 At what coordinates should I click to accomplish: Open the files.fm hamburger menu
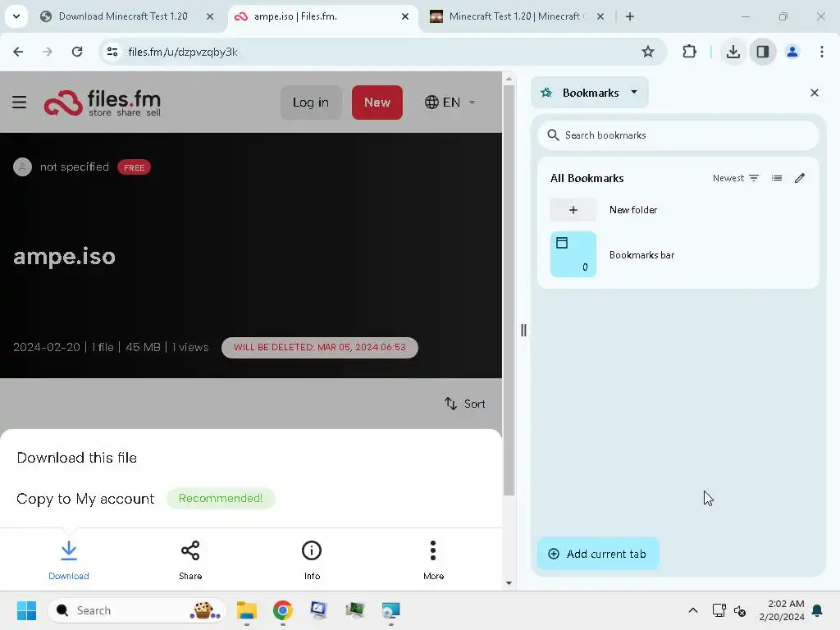coord(20,102)
